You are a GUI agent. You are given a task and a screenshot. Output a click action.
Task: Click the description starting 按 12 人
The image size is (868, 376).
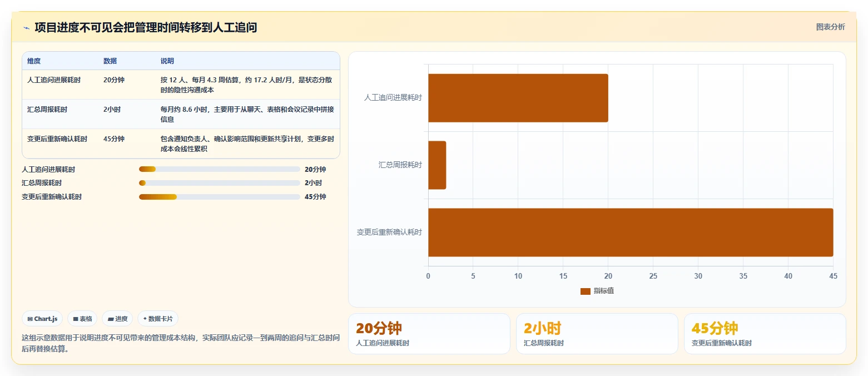click(247, 85)
